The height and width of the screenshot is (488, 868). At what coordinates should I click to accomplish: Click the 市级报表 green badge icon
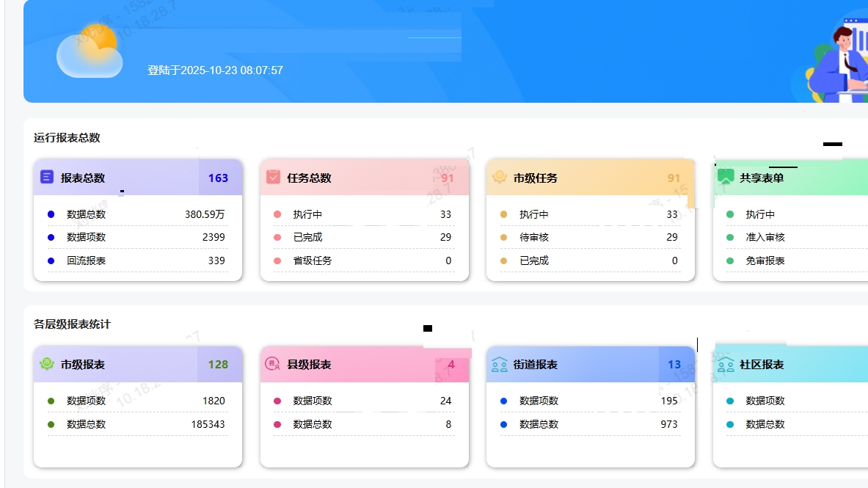(47, 364)
